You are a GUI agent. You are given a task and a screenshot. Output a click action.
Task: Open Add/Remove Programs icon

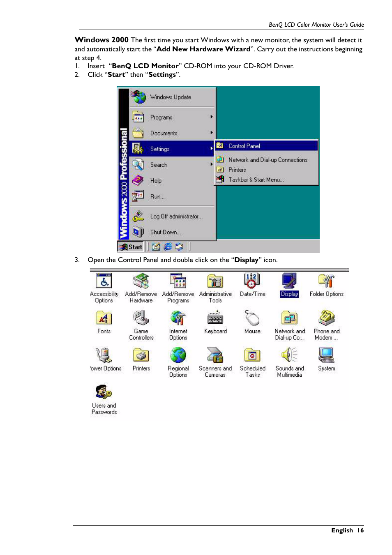click(178, 281)
